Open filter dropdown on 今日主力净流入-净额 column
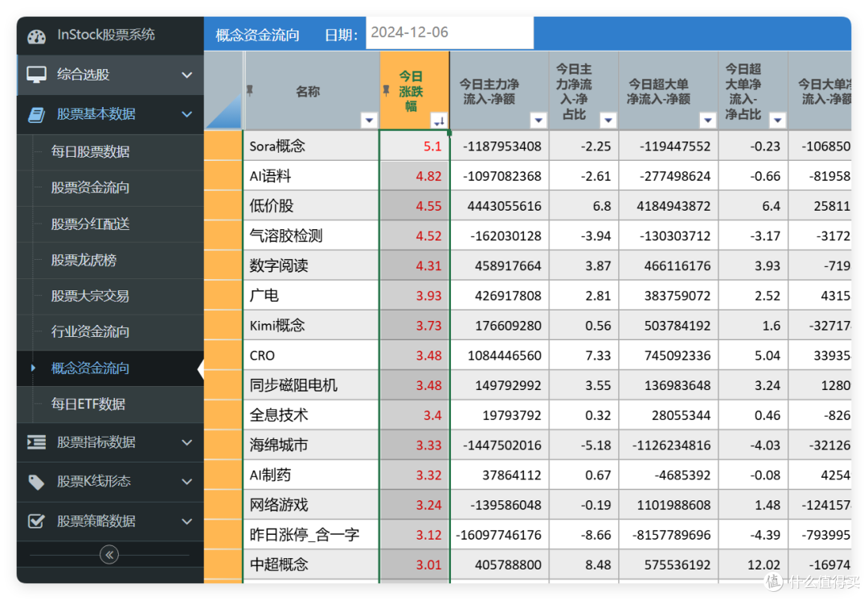This screenshot has width=868, height=600. point(538,120)
